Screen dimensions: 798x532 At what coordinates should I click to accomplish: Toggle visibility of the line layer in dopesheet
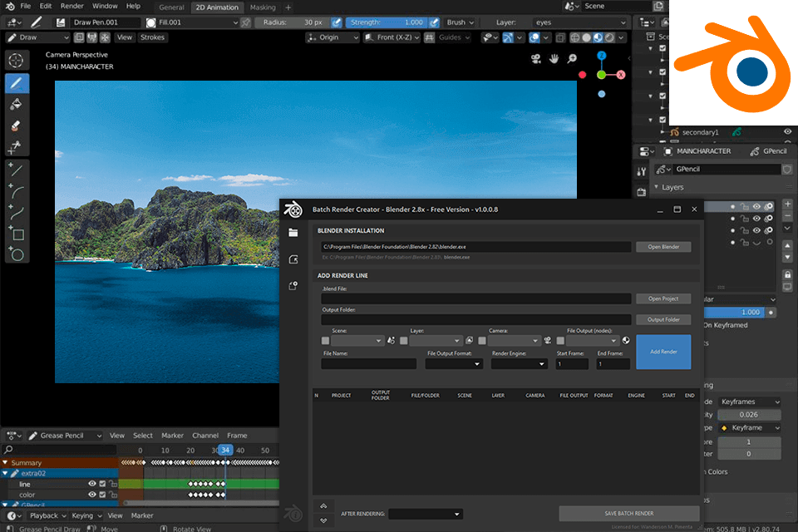(92, 484)
